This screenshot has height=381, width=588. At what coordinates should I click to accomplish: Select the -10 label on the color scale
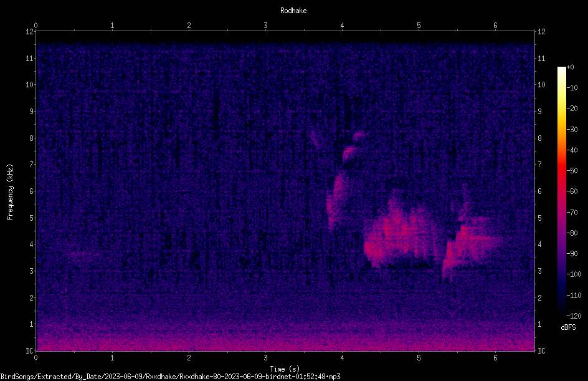pos(572,88)
